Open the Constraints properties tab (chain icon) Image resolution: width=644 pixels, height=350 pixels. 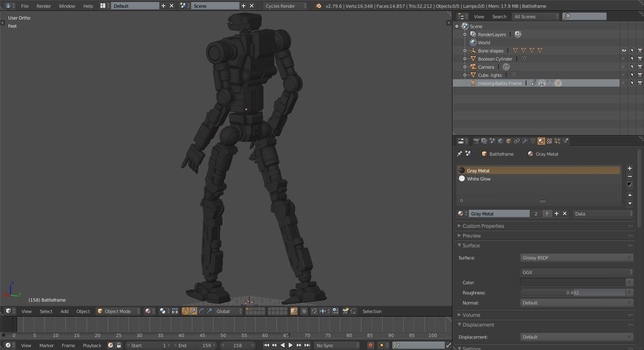[517, 141]
